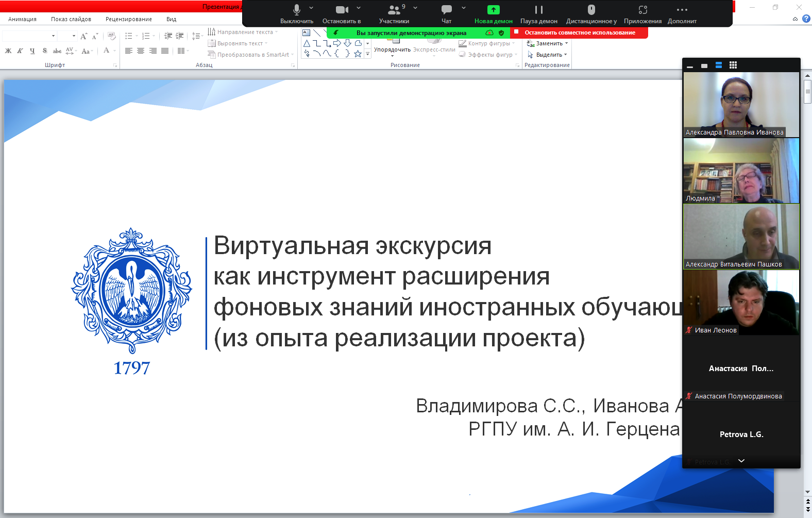Expand microphone audio options arrow
This screenshot has width=812, height=518.
pyautogui.click(x=311, y=8)
